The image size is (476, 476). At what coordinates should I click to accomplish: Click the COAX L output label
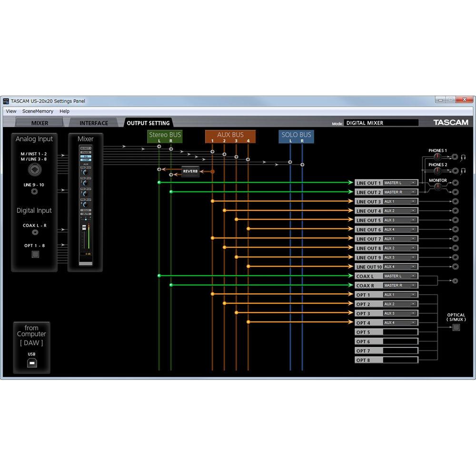(366, 276)
